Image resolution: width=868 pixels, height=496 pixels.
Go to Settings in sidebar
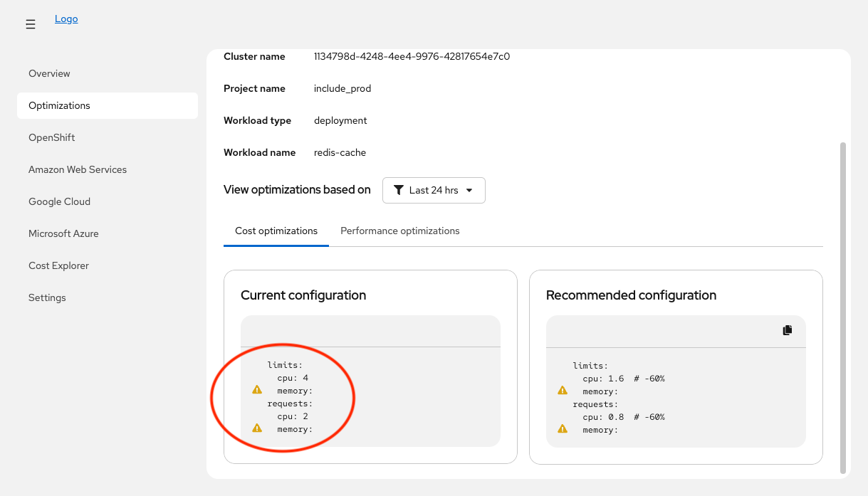coord(47,297)
